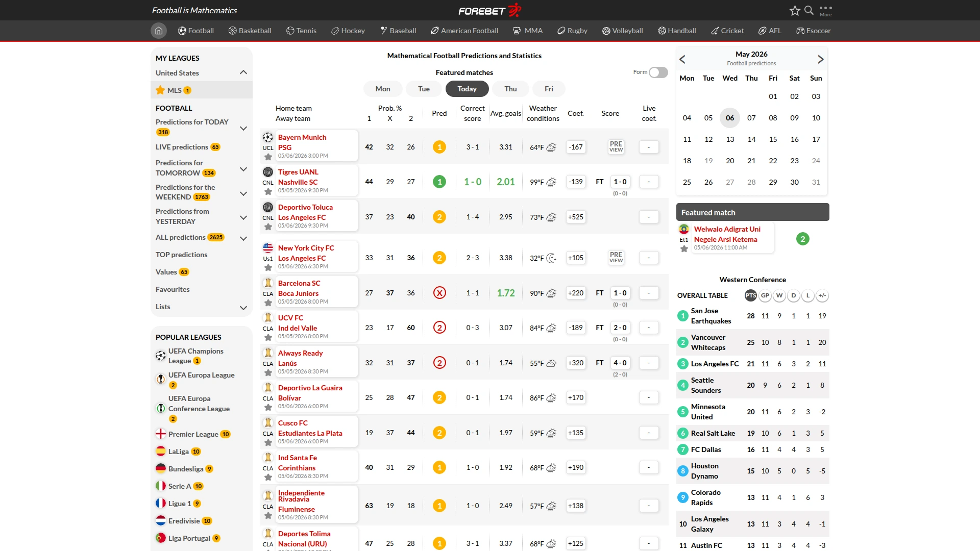Select the +/- table filter
The width and height of the screenshot is (980, 551).
(x=822, y=295)
